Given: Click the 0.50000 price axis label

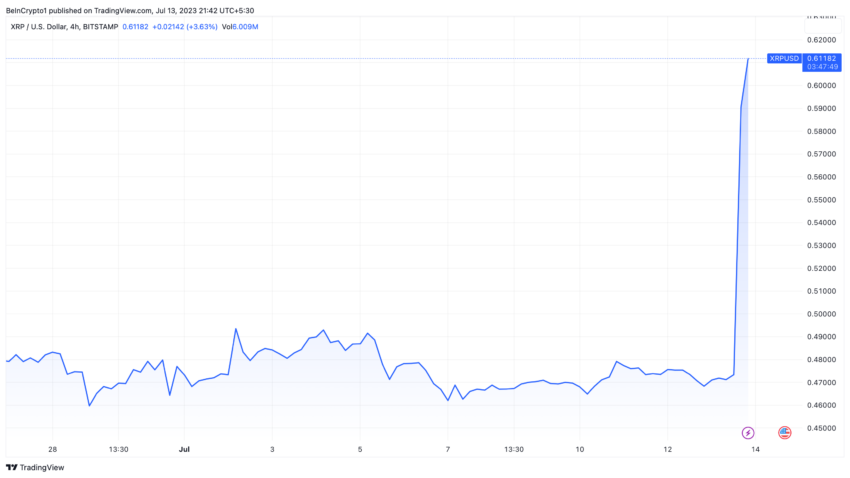Looking at the screenshot, I should coord(819,313).
